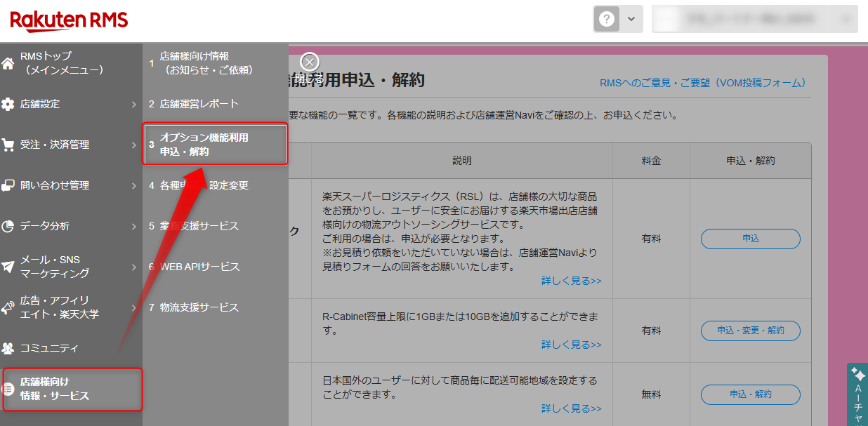Image resolution: width=868 pixels, height=426 pixels.
Task: Click the pie chart icon for データ分析
Action: [8, 226]
